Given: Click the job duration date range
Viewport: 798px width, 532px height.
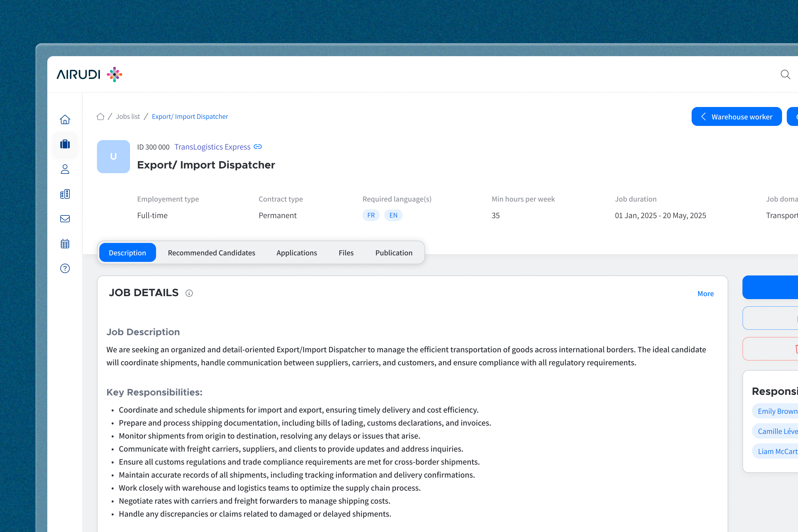Looking at the screenshot, I should pyautogui.click(x=660, y=215).
